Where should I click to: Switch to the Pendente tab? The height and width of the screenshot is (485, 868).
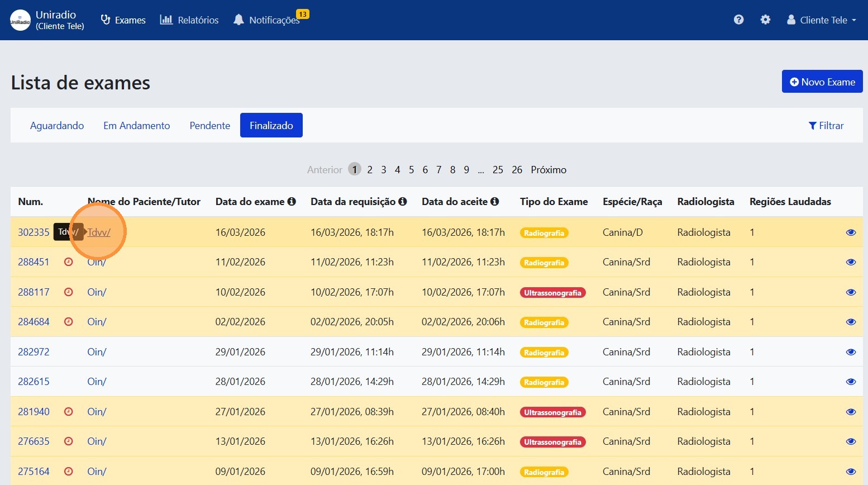point(209,126)
